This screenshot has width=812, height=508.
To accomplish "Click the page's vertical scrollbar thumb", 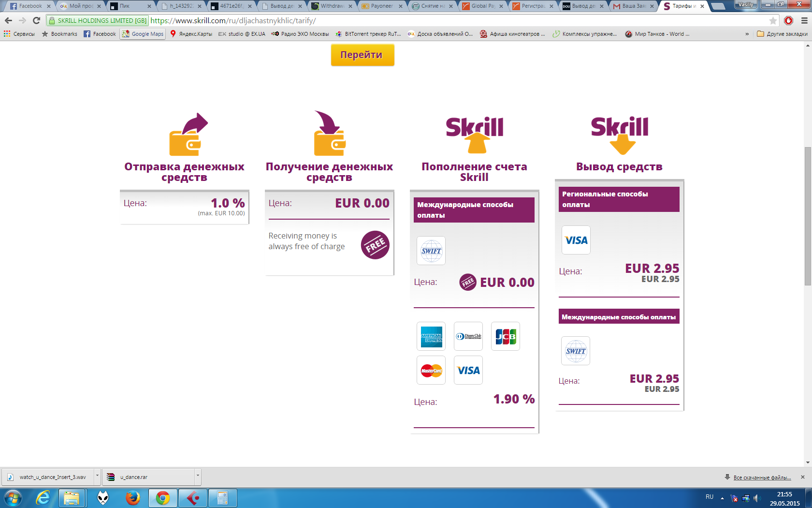I will coord(808,216).
